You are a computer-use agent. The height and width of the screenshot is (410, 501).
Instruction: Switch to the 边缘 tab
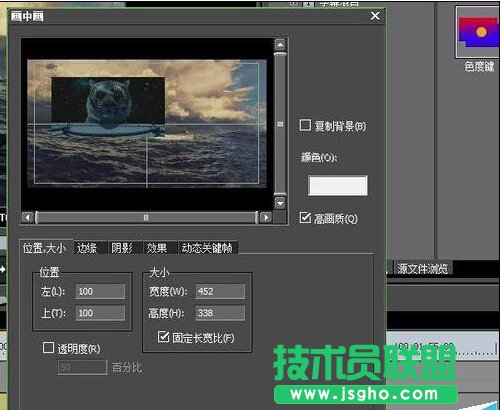[x=87, y=248]
